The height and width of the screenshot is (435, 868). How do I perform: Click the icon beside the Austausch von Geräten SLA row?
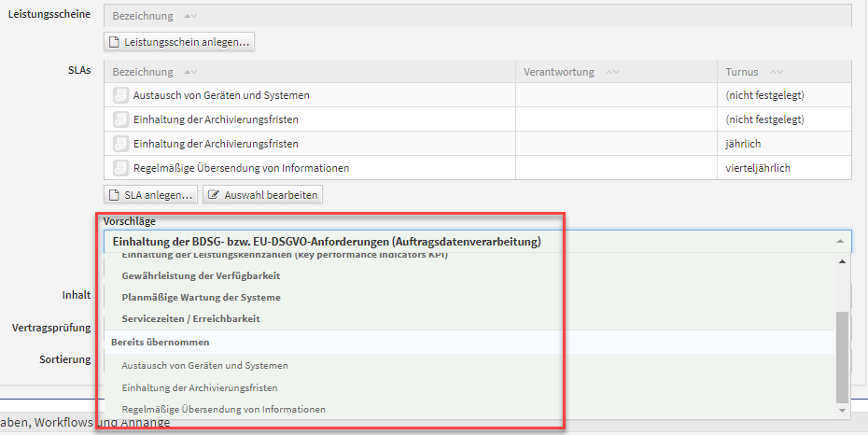119,95
